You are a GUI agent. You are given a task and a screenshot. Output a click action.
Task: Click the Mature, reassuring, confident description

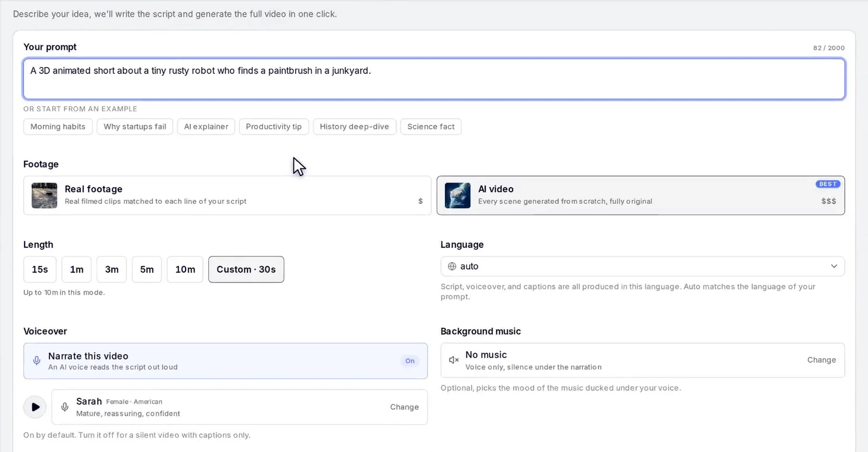click(128, 414)
